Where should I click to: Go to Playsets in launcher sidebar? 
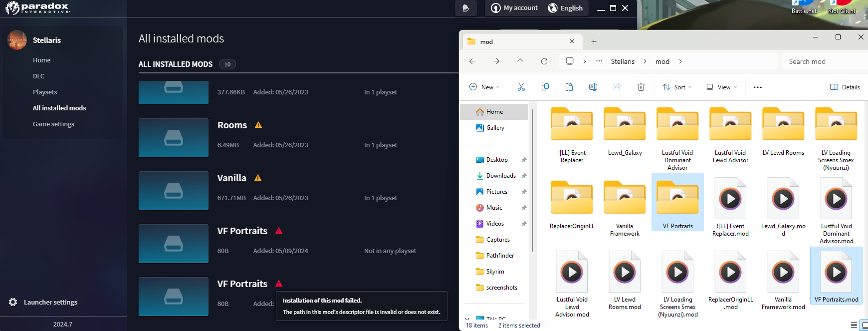click(x=45, y=92)
